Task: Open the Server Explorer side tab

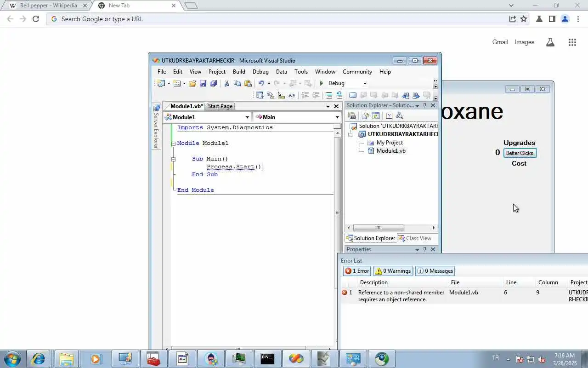Action: pos(156,126)
